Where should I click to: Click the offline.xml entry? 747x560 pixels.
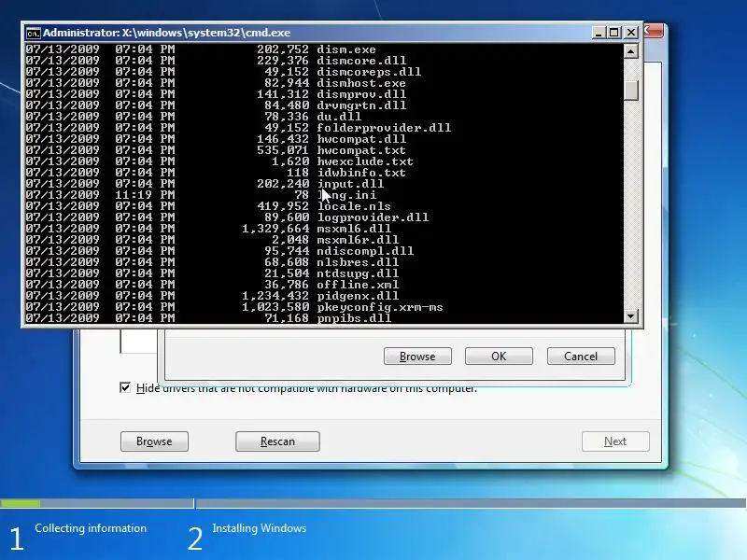(x=358, y=285)
